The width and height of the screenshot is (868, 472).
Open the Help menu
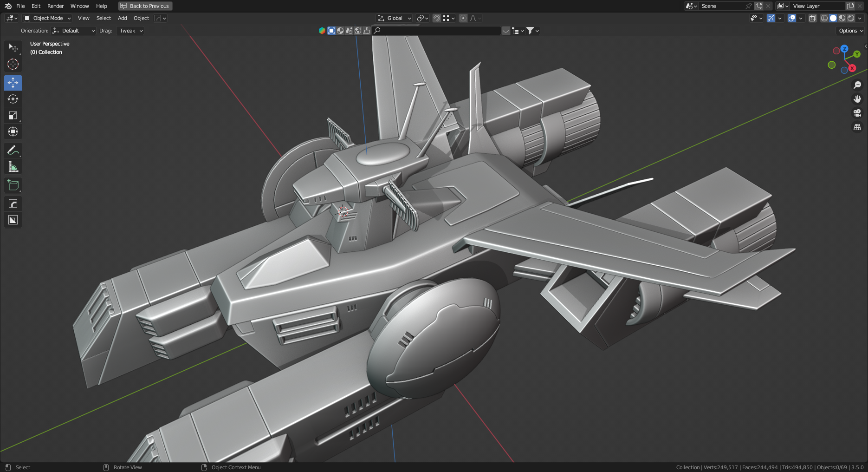click(x=102, y=6)
